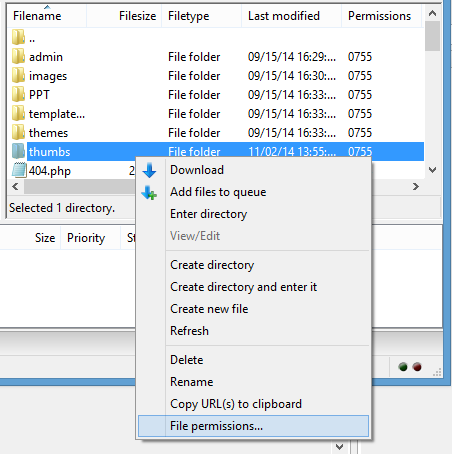Screen dimensions: 452x454
Task: Choose File permissions... from context menu
Action: pos(253,426)
